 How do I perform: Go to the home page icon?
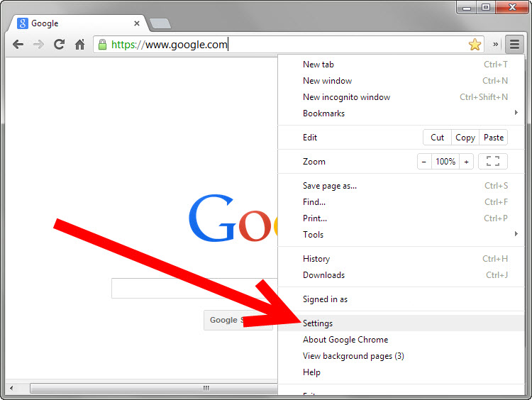(x=79, y=45)
